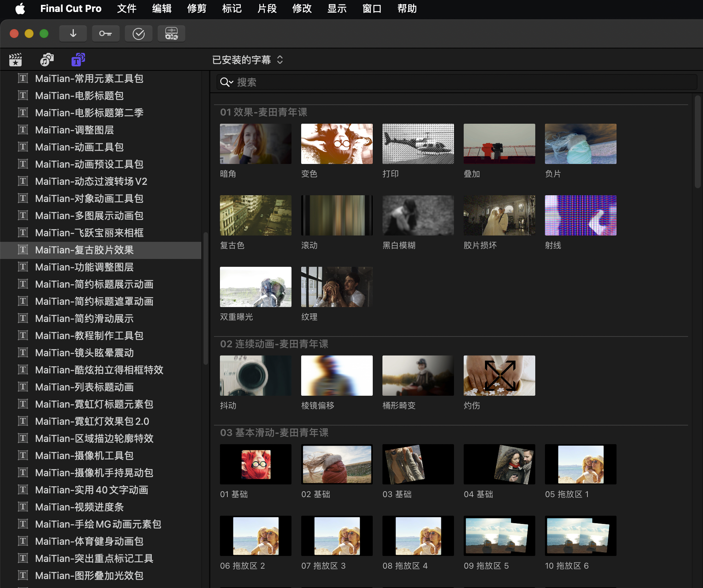703x588 pixels.
Task: Click the background tasks checkmark icon
Action: point(139,34)
